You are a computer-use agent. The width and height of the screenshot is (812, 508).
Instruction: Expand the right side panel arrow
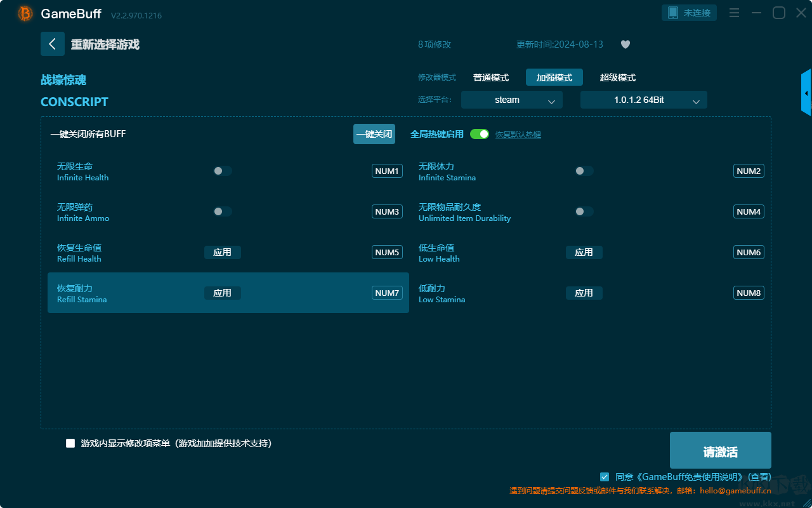coord(806,93)
